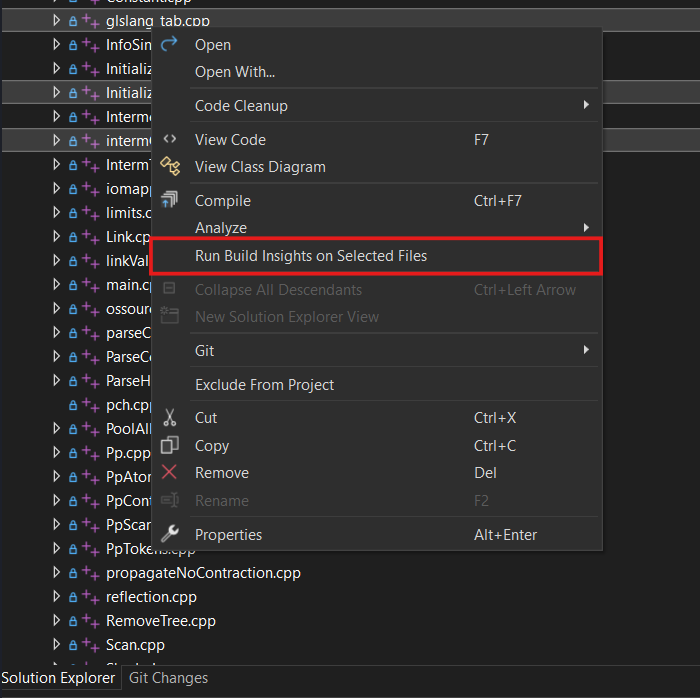Expand the Scan.cpp tree node

click(57, 645)
